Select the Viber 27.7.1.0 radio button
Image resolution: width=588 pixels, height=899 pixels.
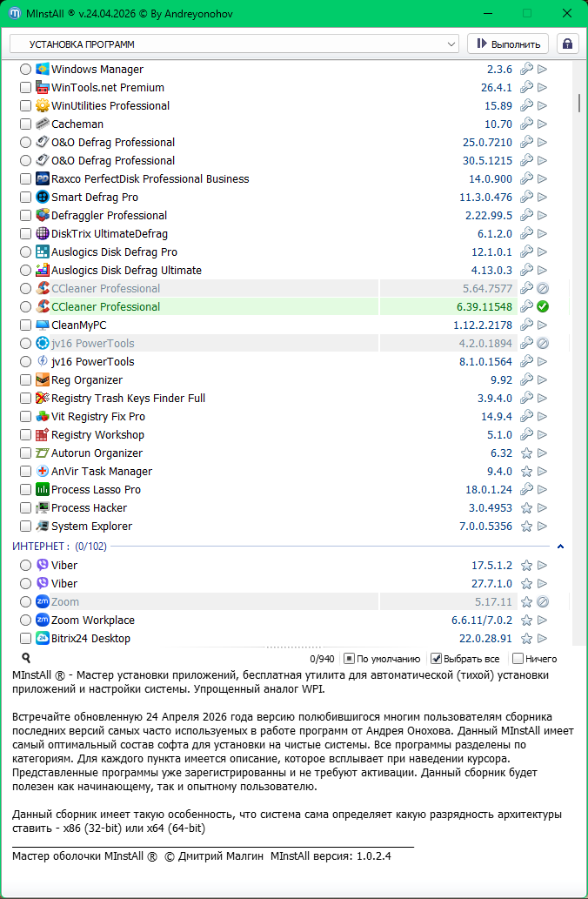tap(26, 584)
